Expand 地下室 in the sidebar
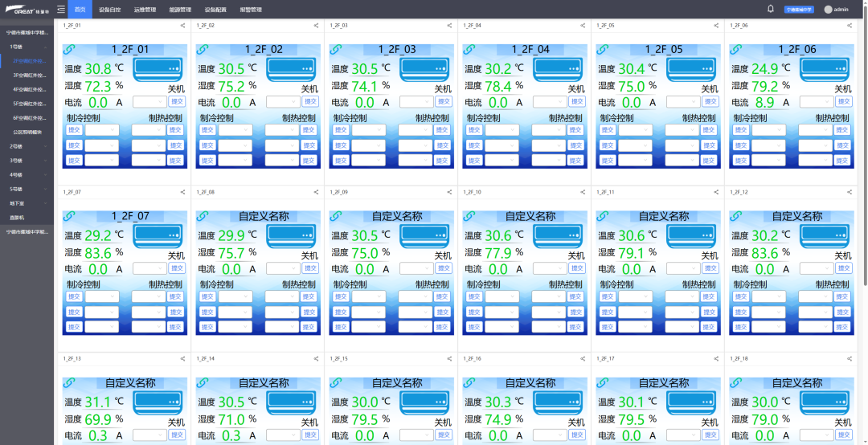The height and width of the screenshot is (445, 868). point(27,203)
